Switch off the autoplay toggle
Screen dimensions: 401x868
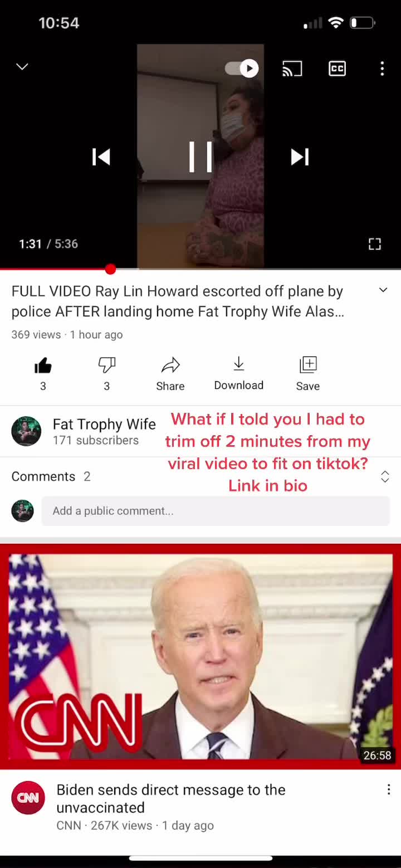pos(241,69)
